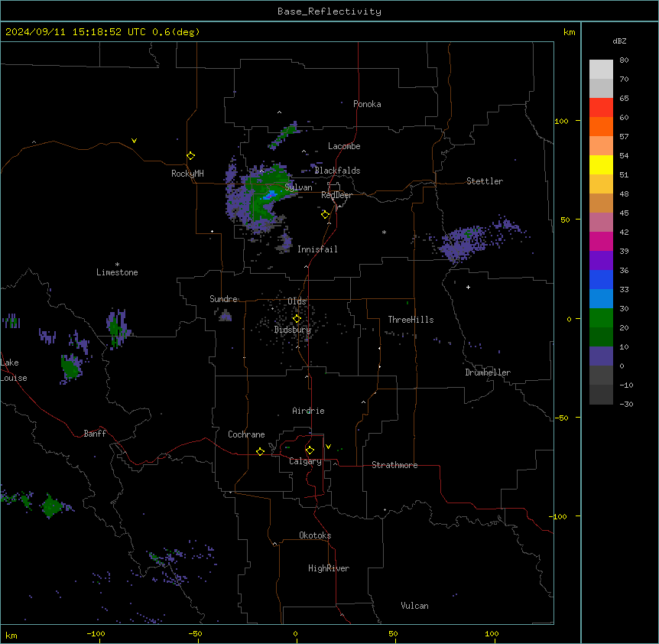Image resolution: width=659 pixels, height=644 pixels.
Task: Select the light gray 80-70 dBZ legend swatch
Action: point(601,70)
